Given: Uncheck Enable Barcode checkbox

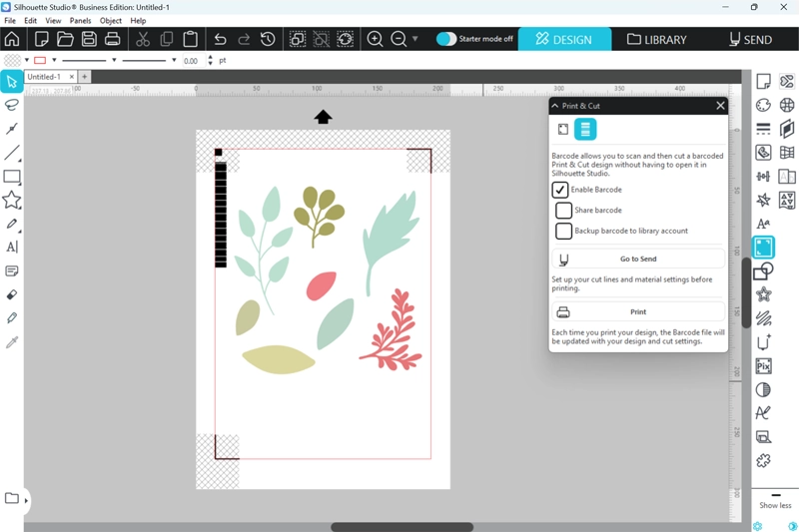Looking at the screenshot, I should pyautogui.click(x=560, y=190).
